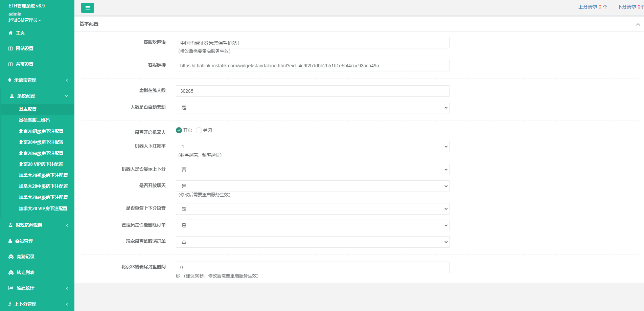
Task: Click the 竞猜记录 car icon
Action: (11, 257)
